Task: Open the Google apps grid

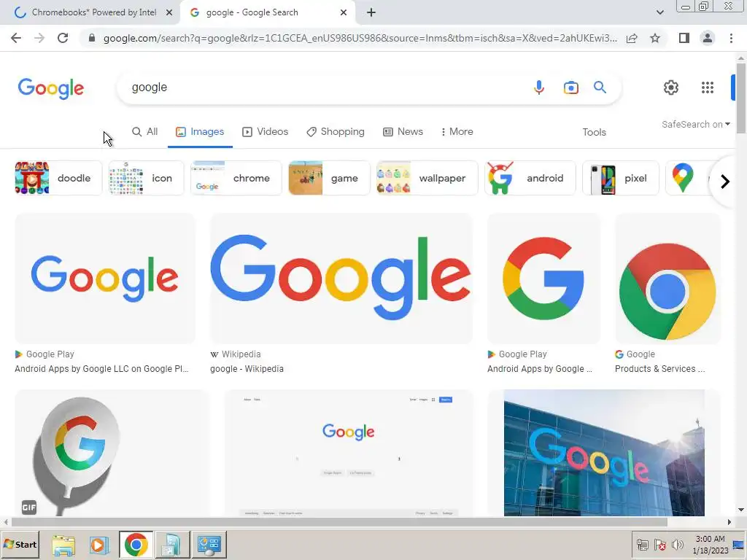Action: (x=708, y=87)
